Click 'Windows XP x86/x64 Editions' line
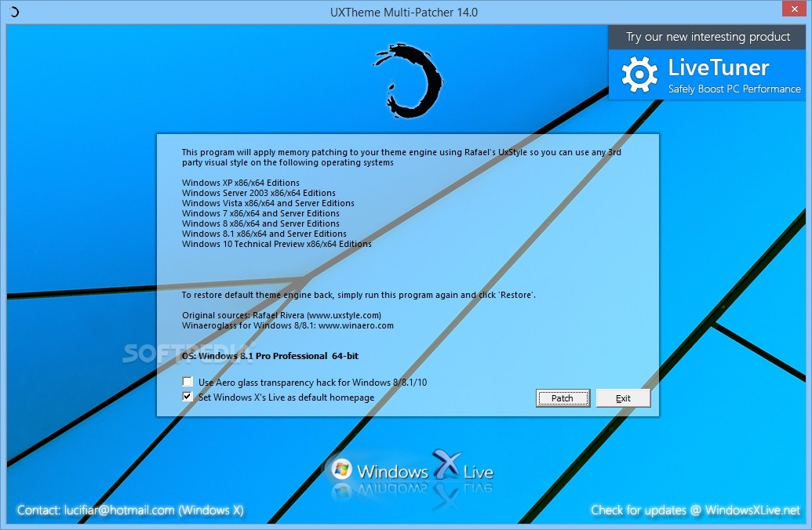 point(241,183)
